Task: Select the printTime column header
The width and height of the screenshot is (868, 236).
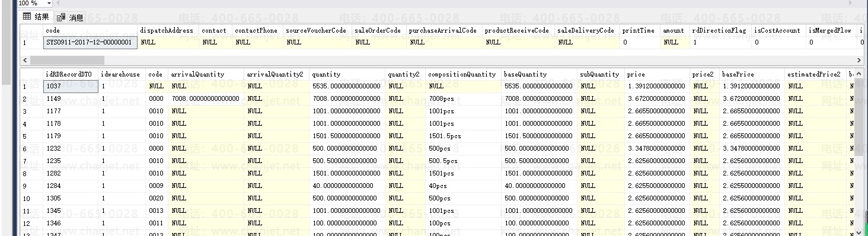Action: 640,30
